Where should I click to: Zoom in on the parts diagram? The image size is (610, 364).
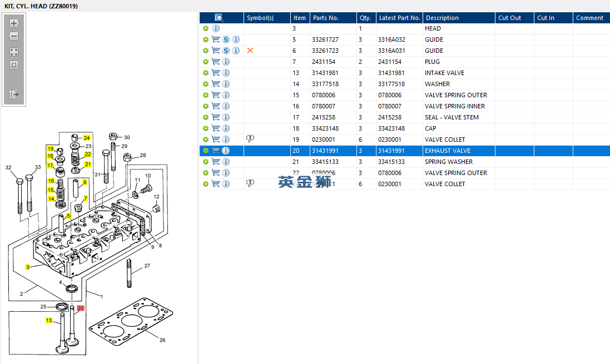click(x=14, y=23)
